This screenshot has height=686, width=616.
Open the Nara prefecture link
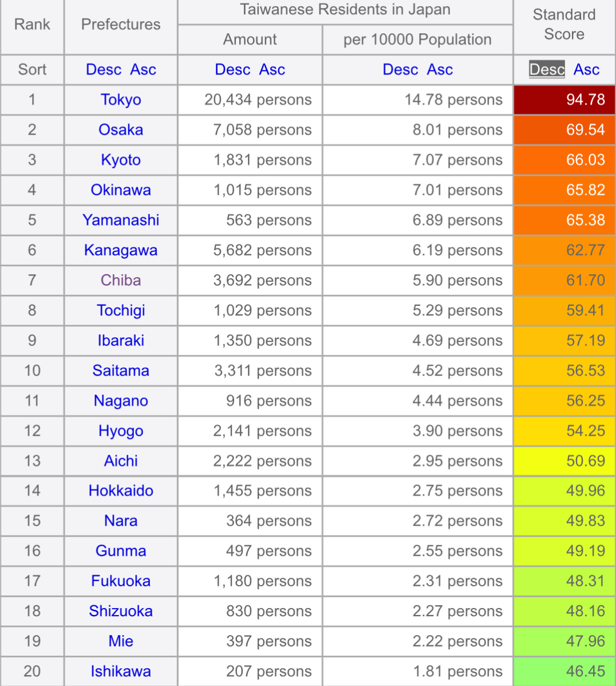coord(121,521)
